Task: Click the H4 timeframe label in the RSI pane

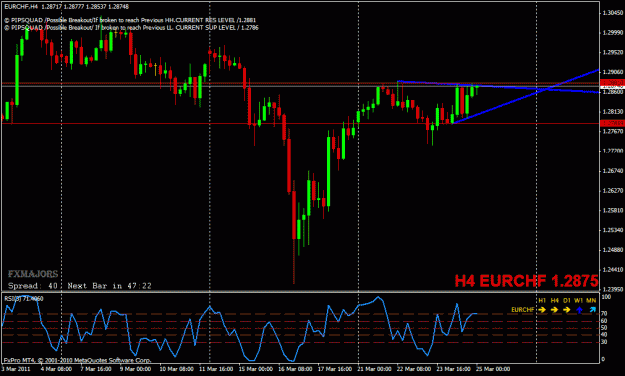Action: pos(554,300)
